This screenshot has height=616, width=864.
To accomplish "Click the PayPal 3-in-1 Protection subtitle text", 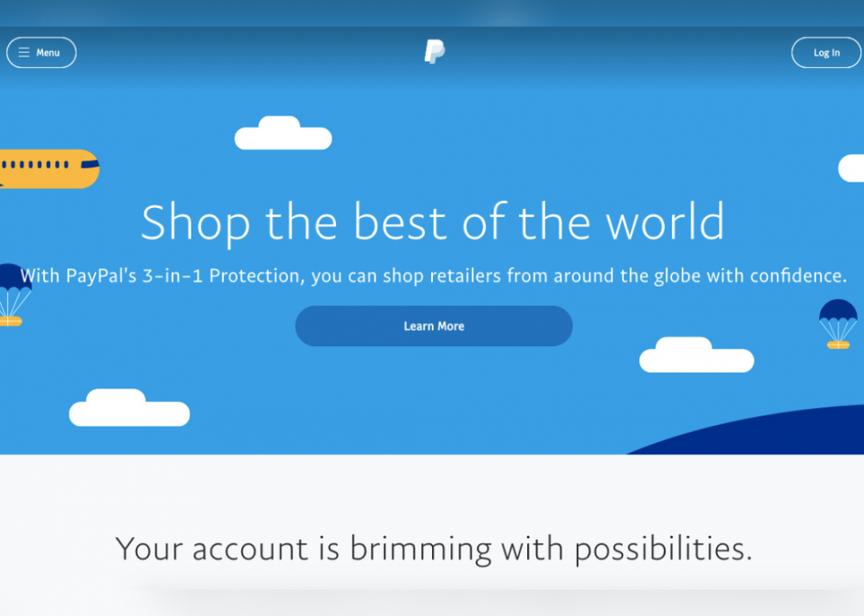I will click(x=433, y=276).
